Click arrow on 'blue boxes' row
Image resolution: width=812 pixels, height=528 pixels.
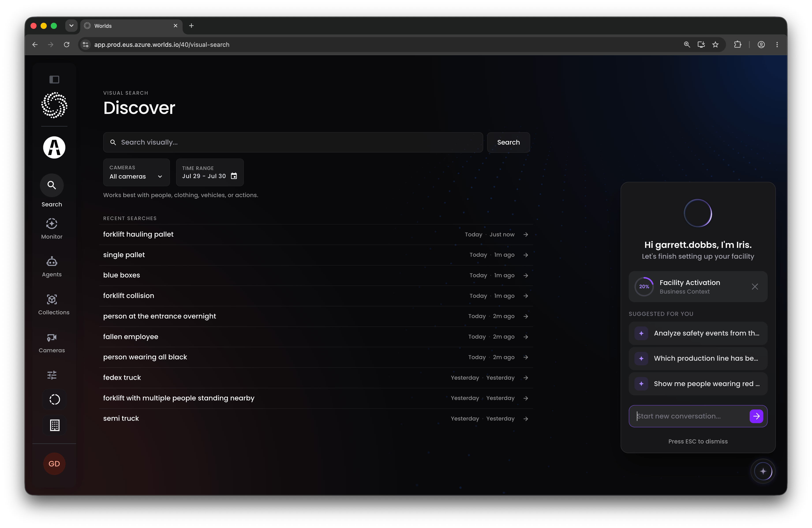[x=526, y=275]
